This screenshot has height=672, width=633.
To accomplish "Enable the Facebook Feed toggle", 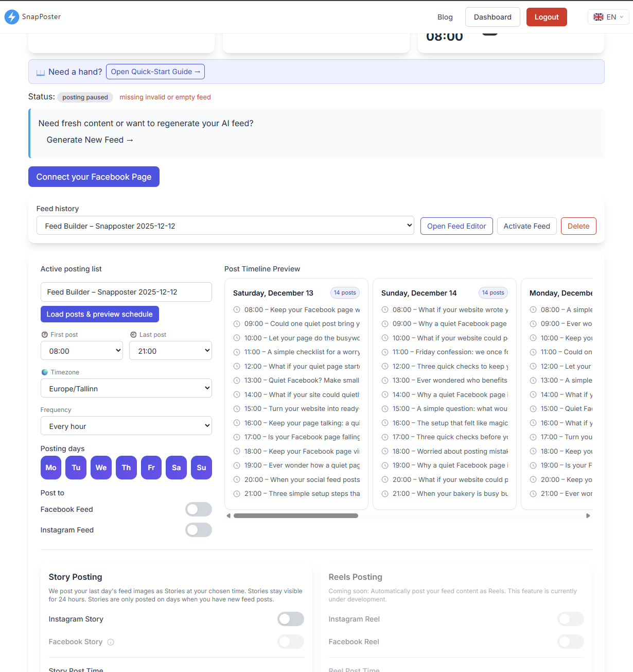I will click(199, 509).
